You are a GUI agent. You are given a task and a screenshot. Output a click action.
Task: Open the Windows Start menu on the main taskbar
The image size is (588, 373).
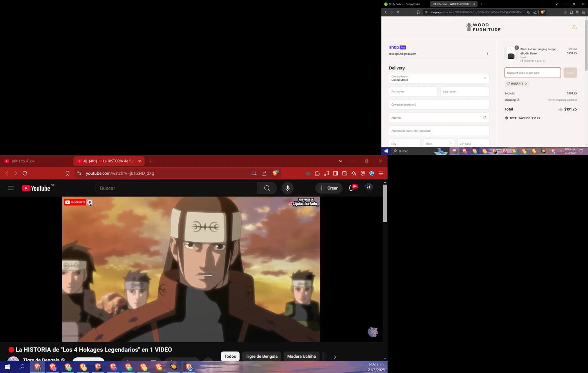7,367
